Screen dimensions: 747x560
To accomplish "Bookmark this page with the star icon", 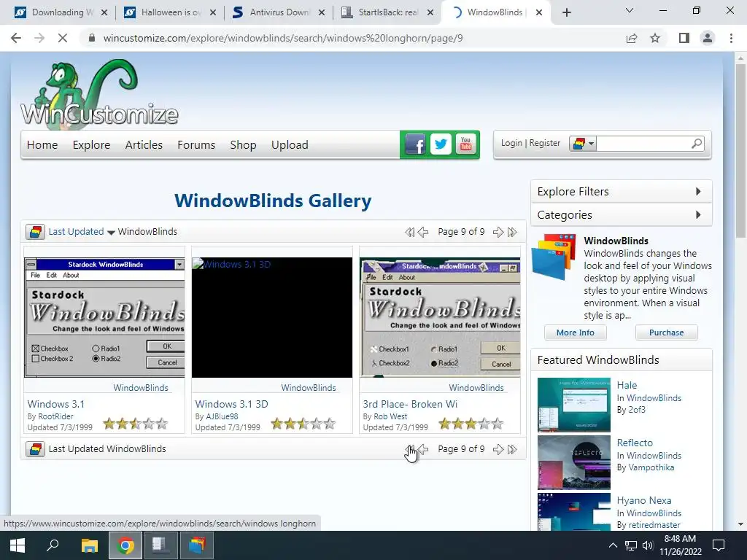I will coord(655,38).
